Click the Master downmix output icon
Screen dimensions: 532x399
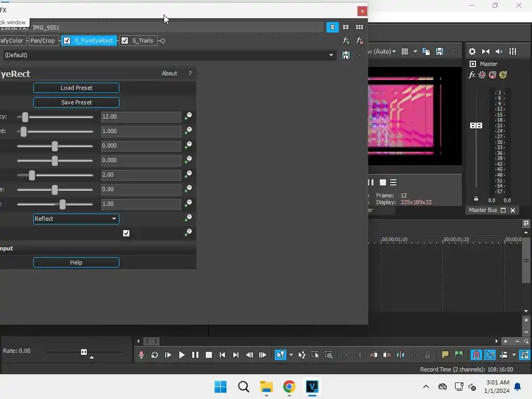[486, 51]
